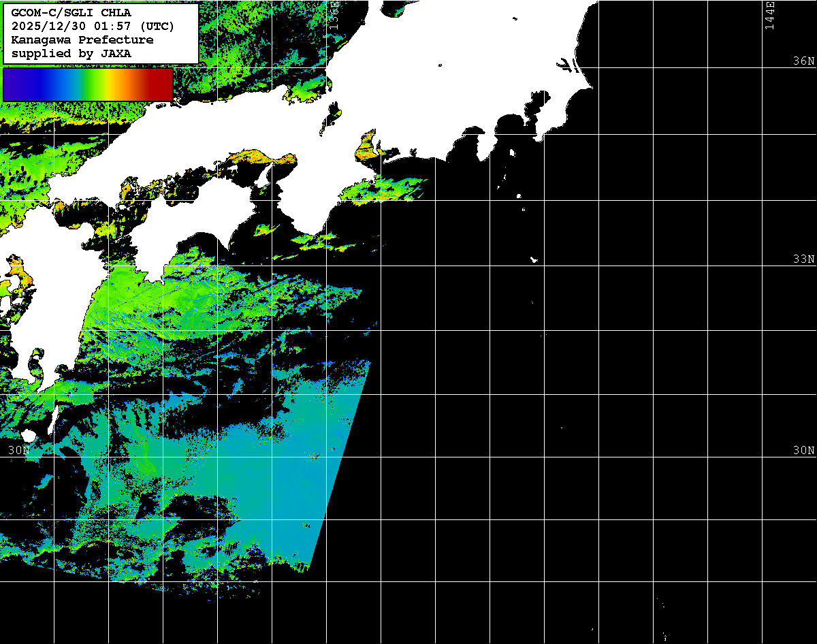Screen dimensions: 817x644
Task: Click the 144E longitude label
Action: click(769, 15)
